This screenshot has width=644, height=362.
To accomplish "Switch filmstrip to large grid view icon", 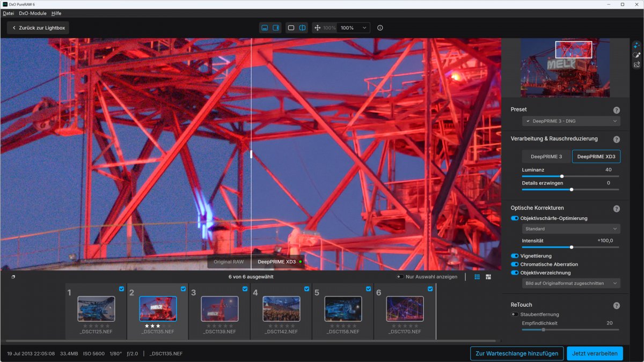I will coord(488,277).
